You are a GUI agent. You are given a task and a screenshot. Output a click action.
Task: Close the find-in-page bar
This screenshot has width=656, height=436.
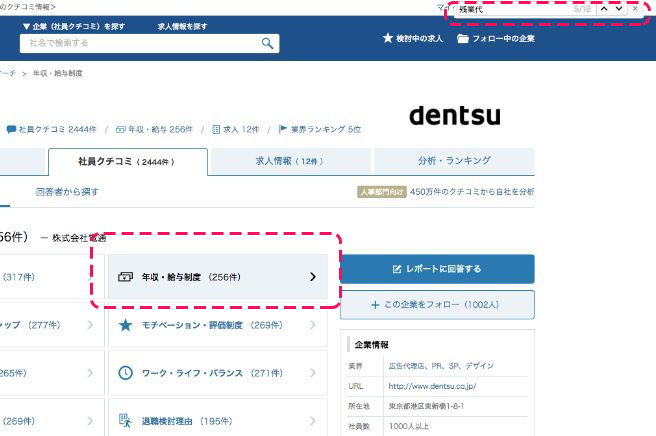tap(635, 8)
